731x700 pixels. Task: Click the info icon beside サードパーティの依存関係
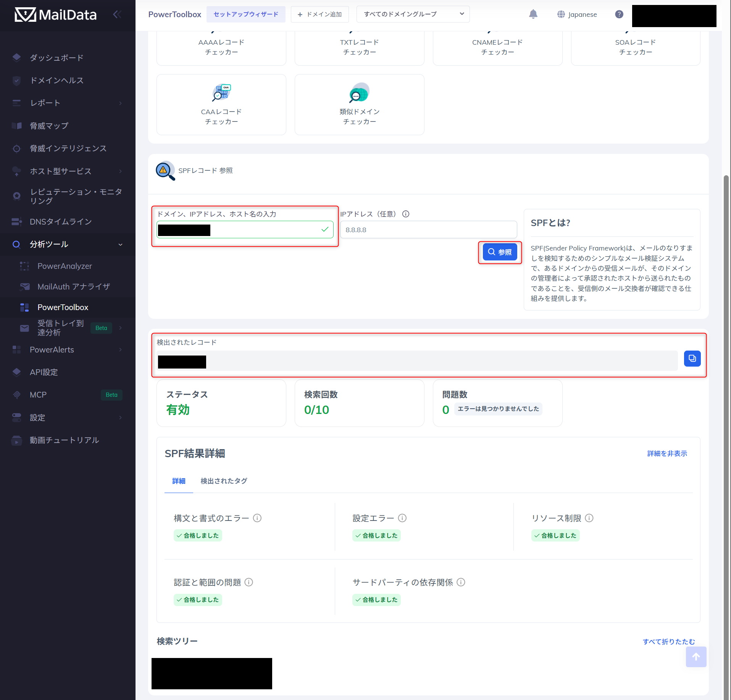(x=461, y=582)
